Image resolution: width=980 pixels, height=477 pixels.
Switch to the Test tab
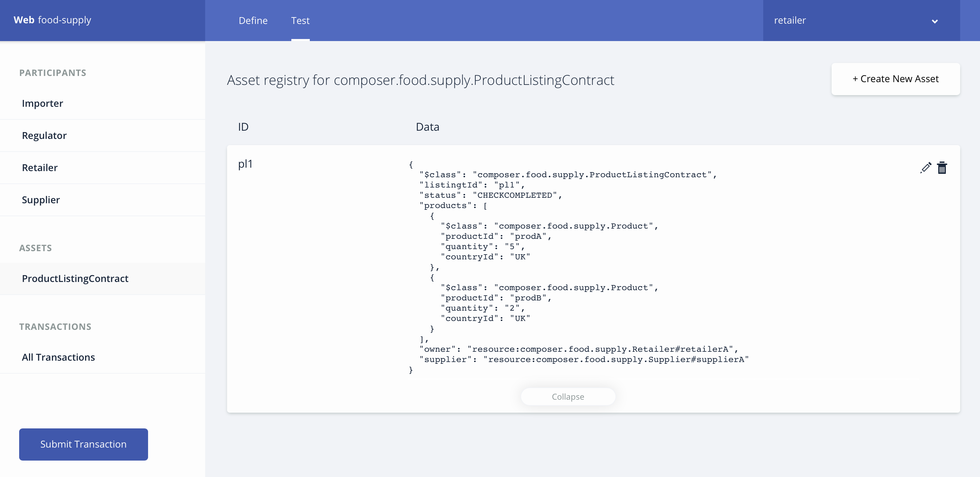[x=301, y=21]
